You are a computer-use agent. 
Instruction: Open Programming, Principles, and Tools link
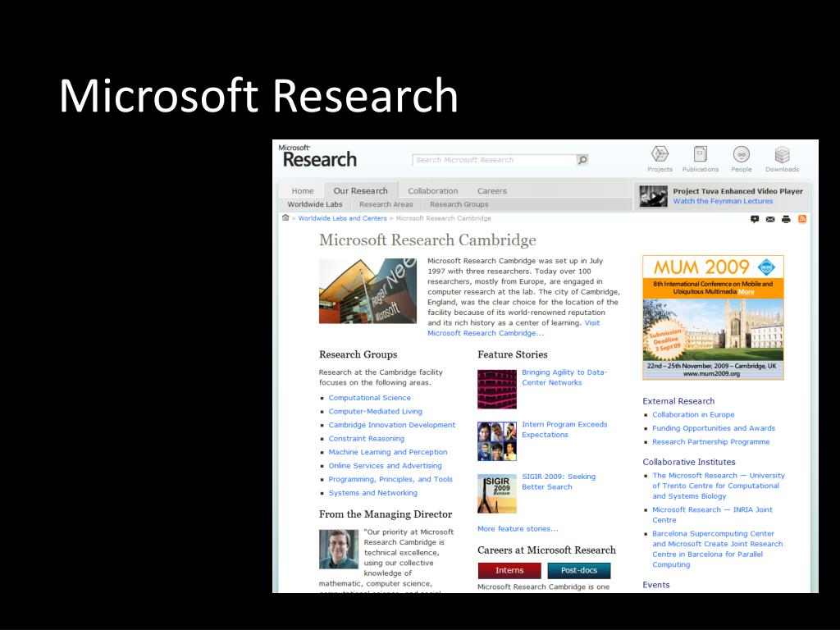click(390, 479)
